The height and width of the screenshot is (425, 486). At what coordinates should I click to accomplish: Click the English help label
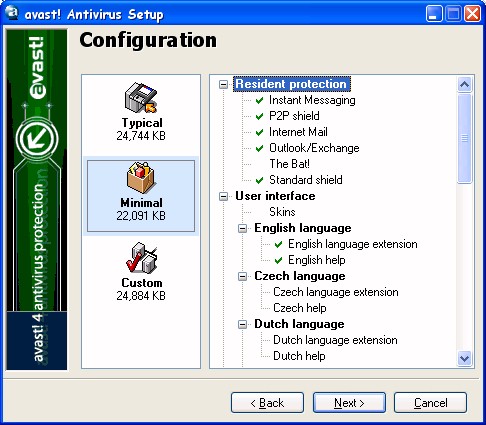point(317,260)
